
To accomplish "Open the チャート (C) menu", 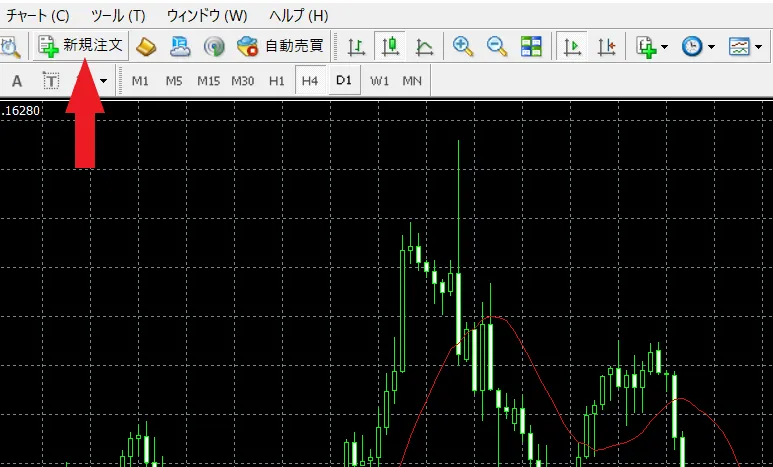I will 37,16.
